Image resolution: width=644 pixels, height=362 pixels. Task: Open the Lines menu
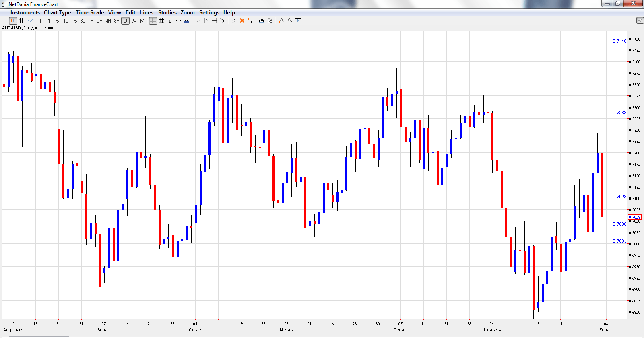click(x=147, y=12)
